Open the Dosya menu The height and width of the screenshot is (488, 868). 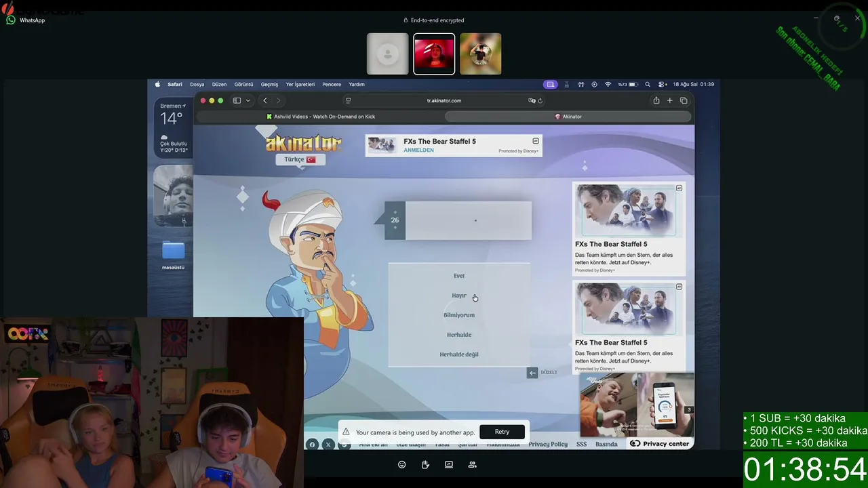197,85
